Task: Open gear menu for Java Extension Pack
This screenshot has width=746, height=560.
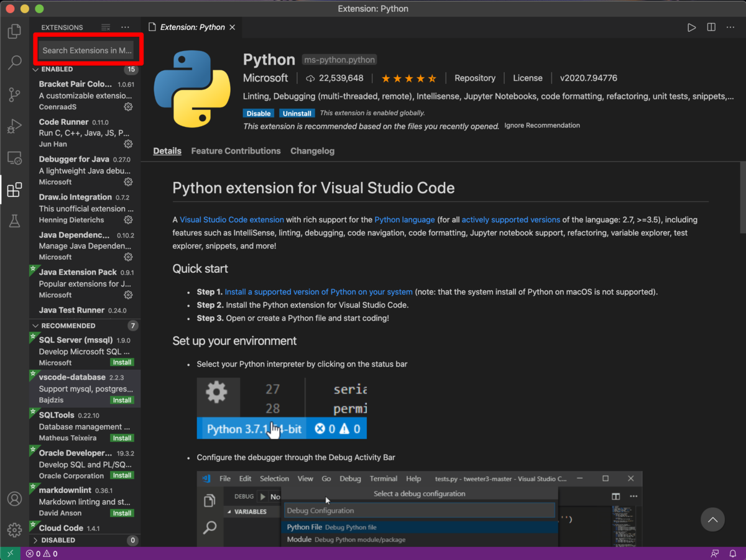Action: click(x=128, y=295)
